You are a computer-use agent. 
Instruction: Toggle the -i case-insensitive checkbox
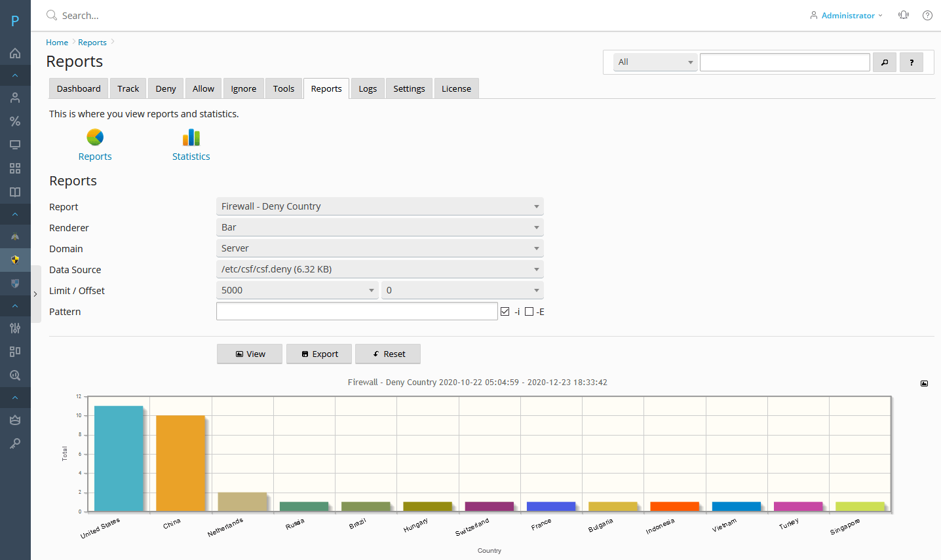pyautogui.click(x=505, y=311)
